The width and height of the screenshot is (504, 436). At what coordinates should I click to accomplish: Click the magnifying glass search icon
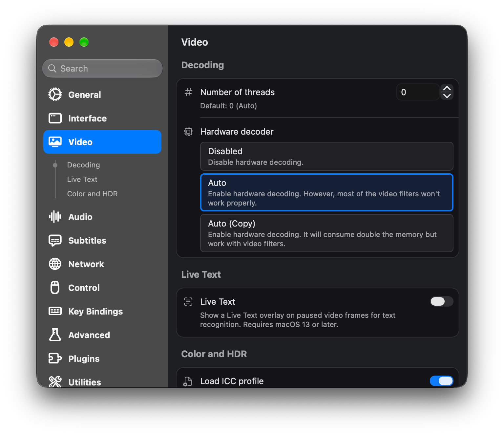pyautogui.click(x=52, y=68)
